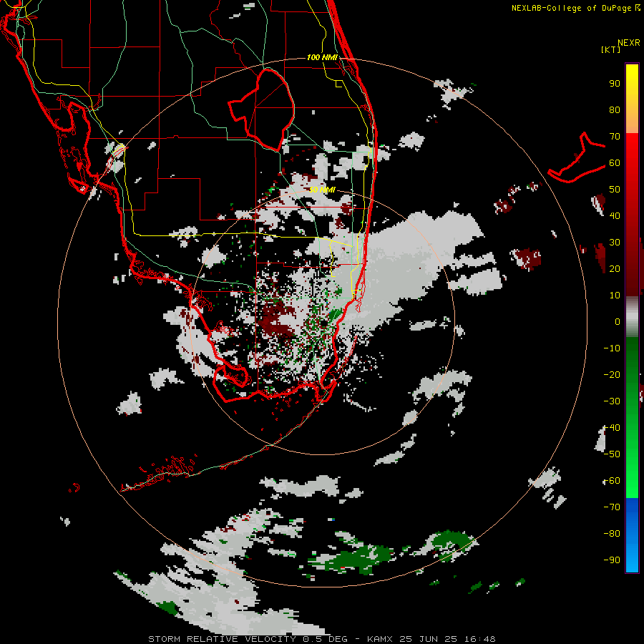Click the -10 value on velocity scale
The height and width of the screenshot is (644, 644).
tap(612, 348)
